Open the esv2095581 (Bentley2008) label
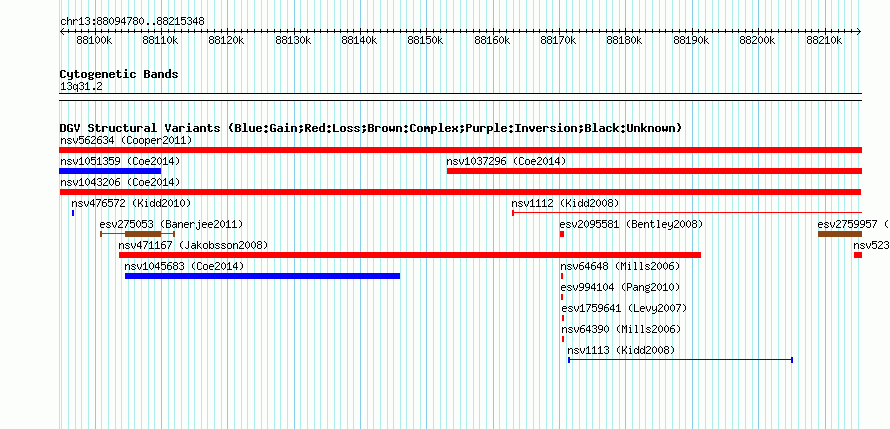Viewport: 890px width, 429px height. pos(631,224)
